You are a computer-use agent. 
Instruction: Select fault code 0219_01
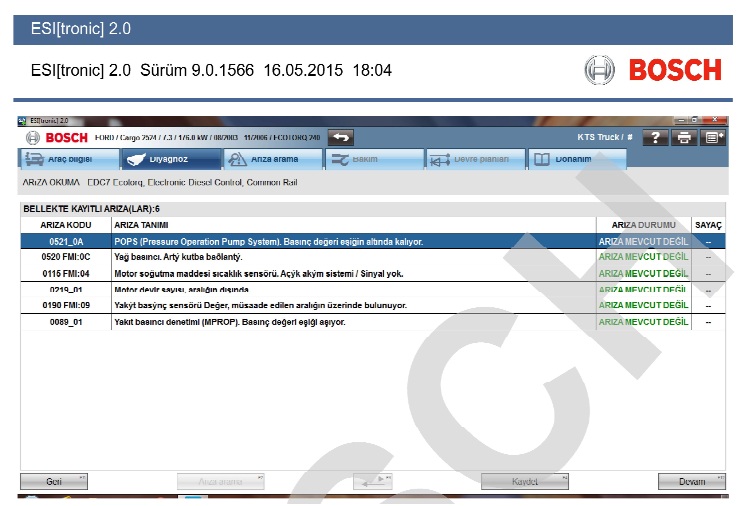coord(373,289)
